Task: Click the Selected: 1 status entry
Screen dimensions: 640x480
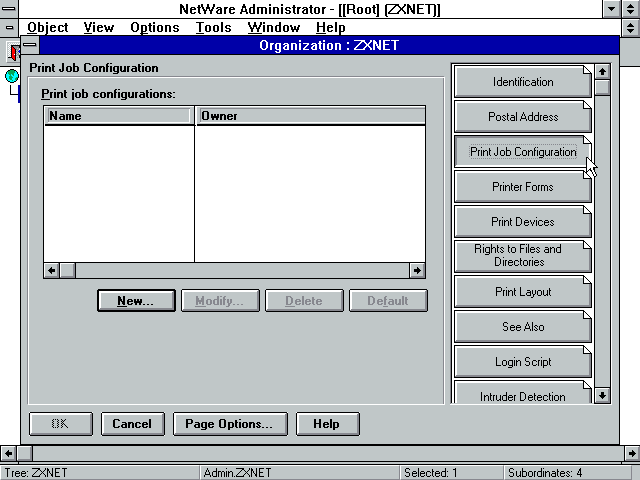Action: [451, 473]
